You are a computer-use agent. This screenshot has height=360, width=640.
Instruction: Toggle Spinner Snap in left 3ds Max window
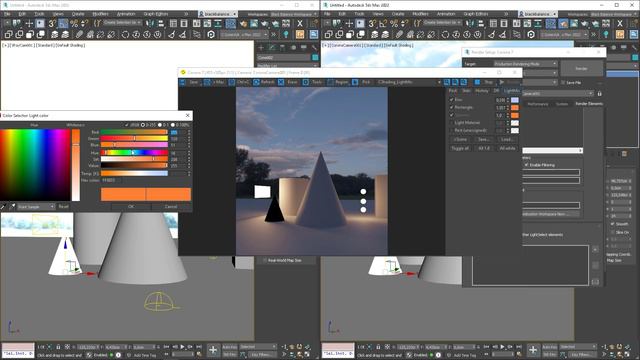(x=85, y=24)
